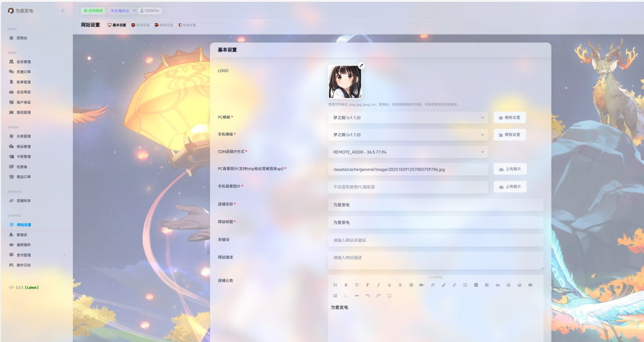Click the 店铺名称 input field
Viewport: 644px width, 342px height.
tap(435, 205)
